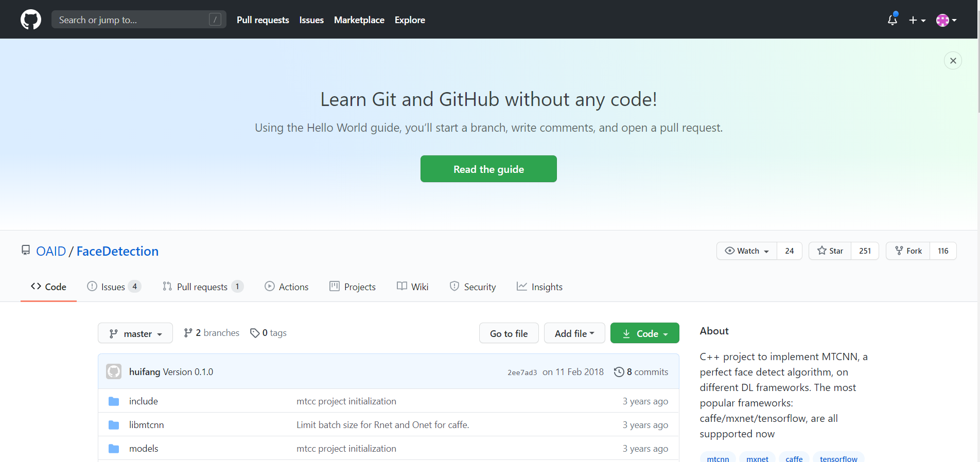980x462 pixels.
Task: Switch to the Security tab
Action: [x=472, y=287]
